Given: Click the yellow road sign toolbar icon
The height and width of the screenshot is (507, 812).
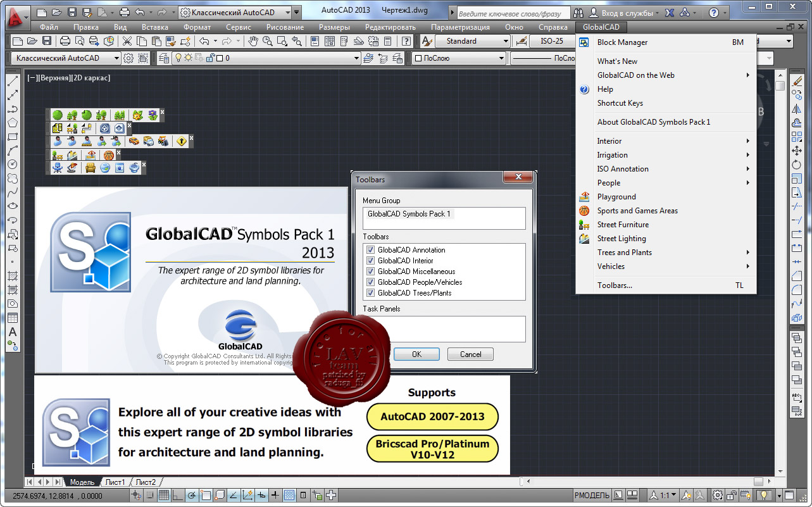Looking at the screenshot, I should pos(182,142).
